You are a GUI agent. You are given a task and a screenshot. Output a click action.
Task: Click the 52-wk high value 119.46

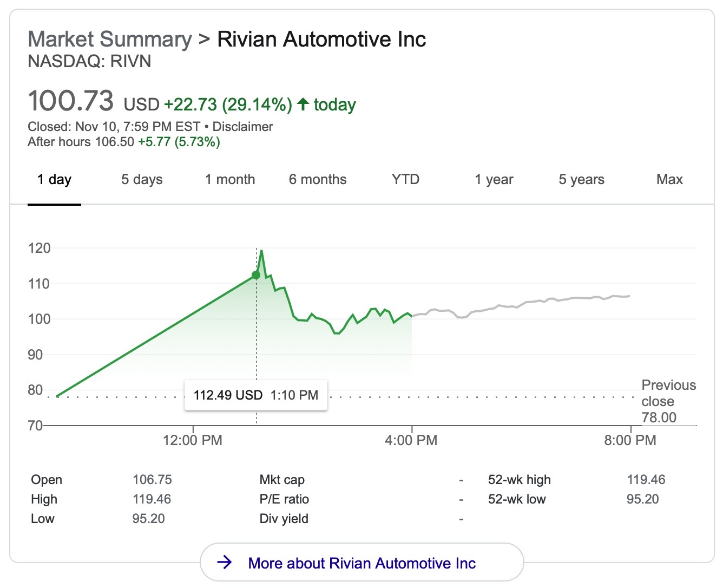click(x=646, y=480)
